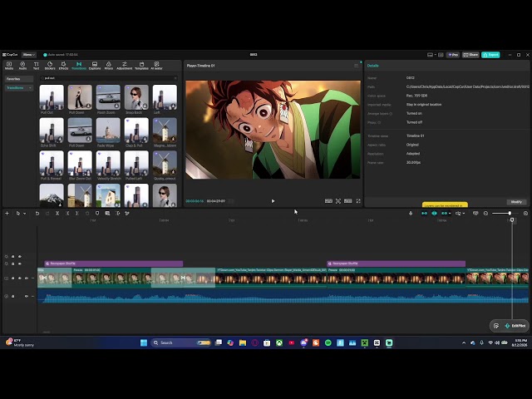Viewport: 532px width, 399px height.
Task: Open the crop frame tool in player
Action: (x=338, y=201)
